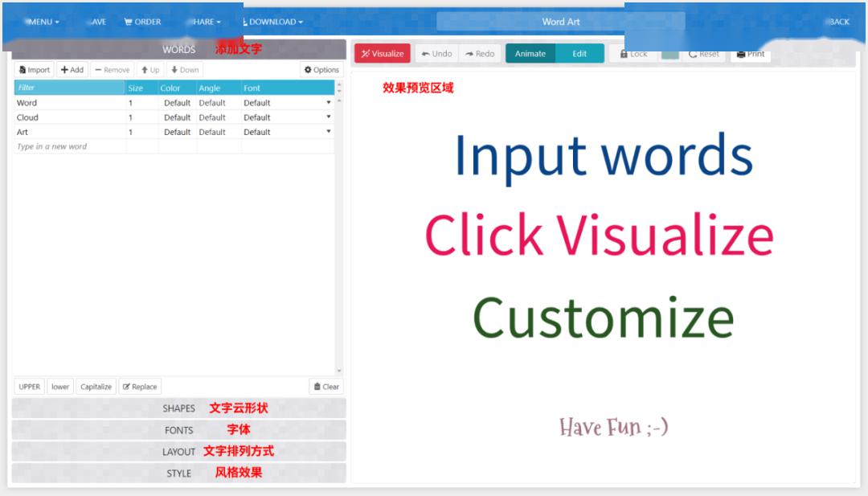
Task: Convert words to UPPER case
Action: (x=30, y=387)
